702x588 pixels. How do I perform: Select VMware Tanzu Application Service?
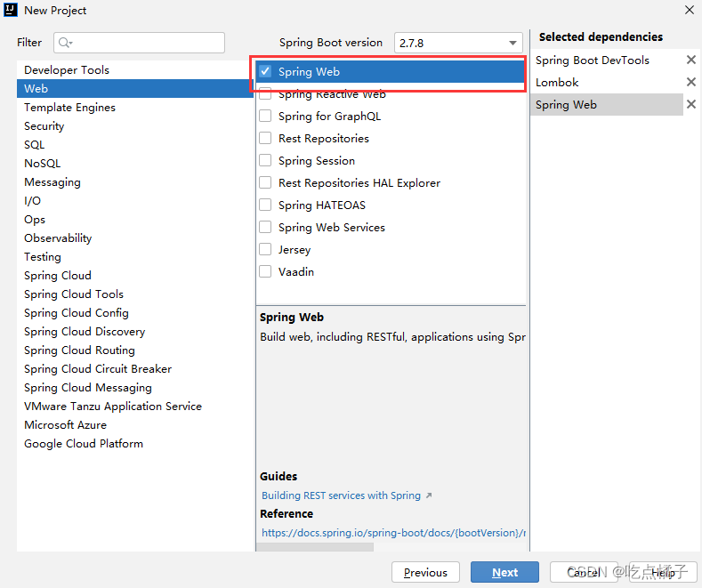134,406
